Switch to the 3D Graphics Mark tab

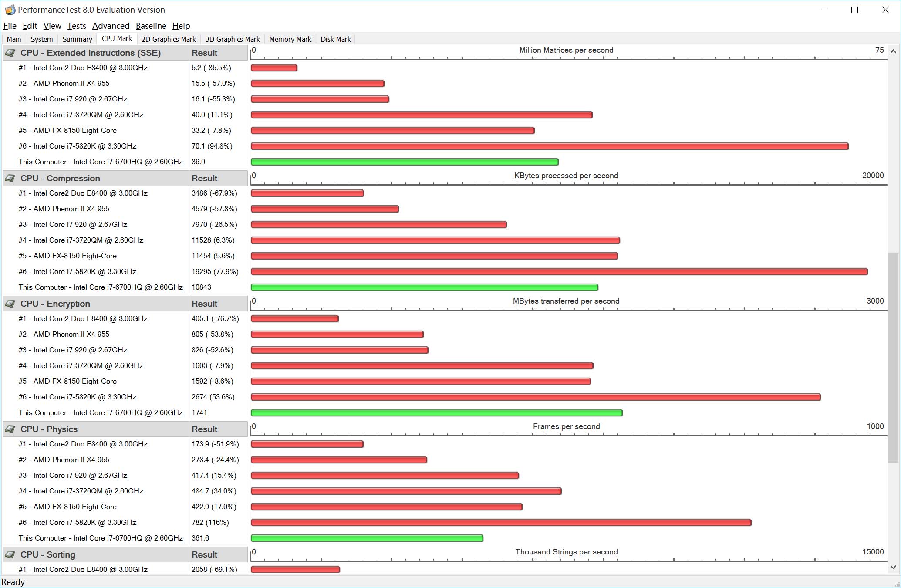click(232, 39)
